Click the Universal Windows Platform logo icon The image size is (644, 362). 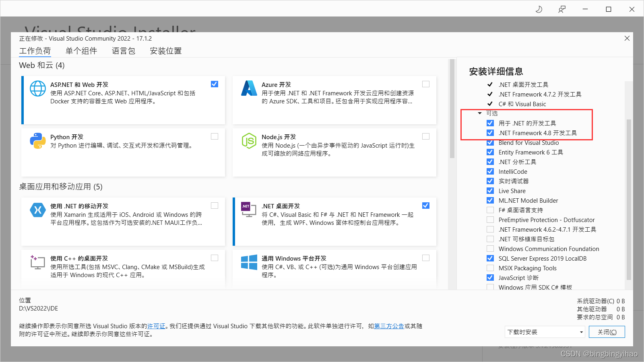pyautogui.click(x=249, y=262)
